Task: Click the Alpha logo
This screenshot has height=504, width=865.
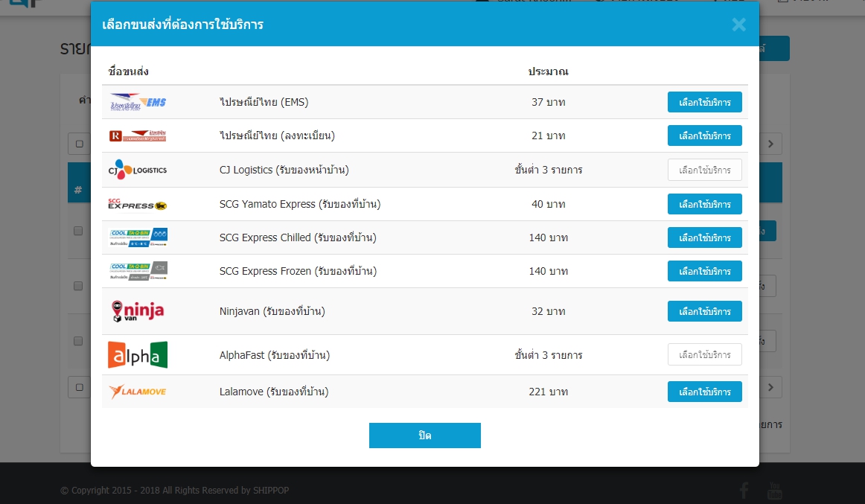Action: point(138,354)
